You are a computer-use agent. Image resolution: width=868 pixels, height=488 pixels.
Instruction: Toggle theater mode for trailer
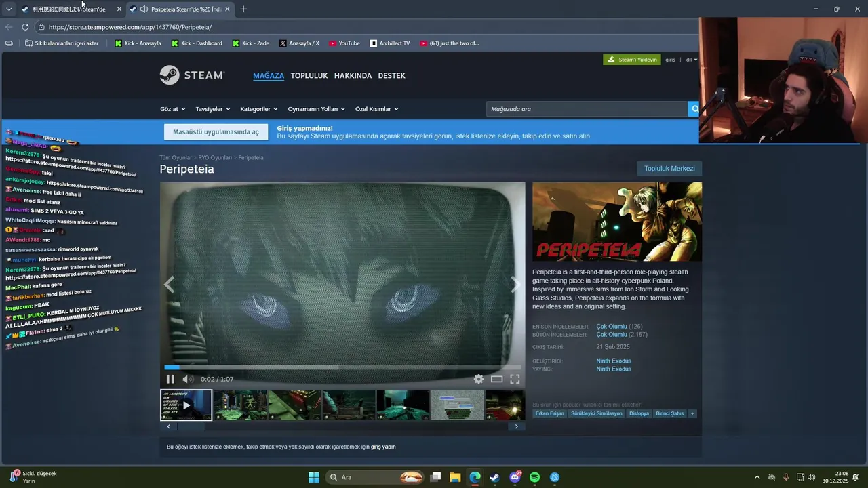pos(497,379)
